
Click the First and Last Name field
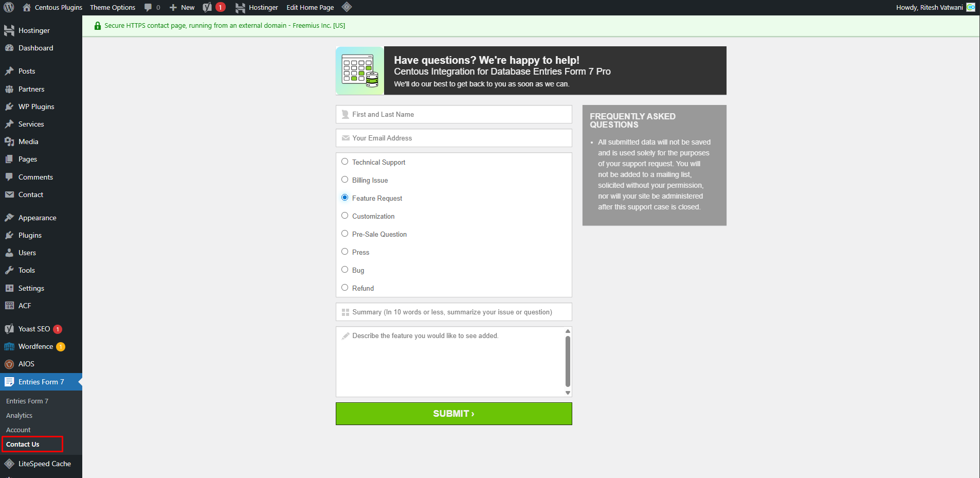click(454, 114)
